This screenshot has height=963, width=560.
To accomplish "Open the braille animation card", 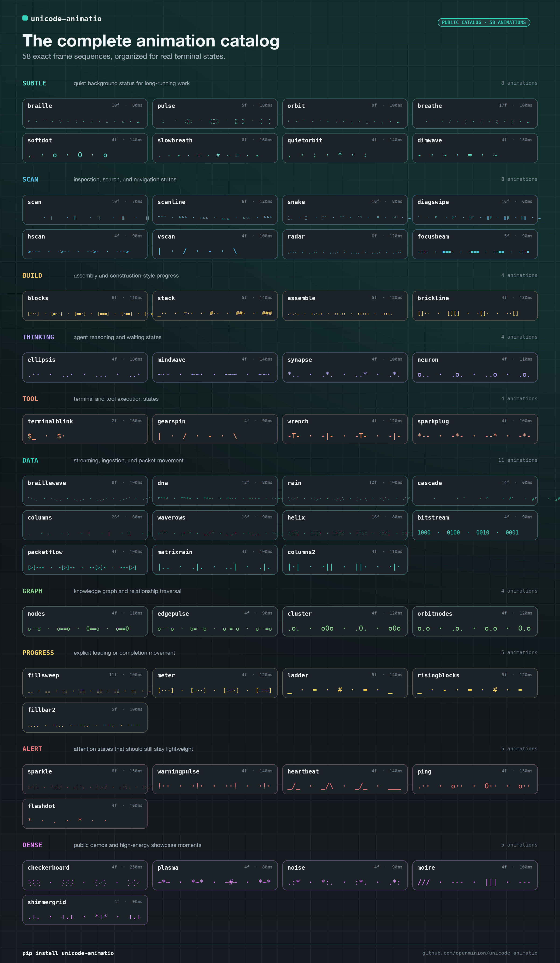I will 85,113.
